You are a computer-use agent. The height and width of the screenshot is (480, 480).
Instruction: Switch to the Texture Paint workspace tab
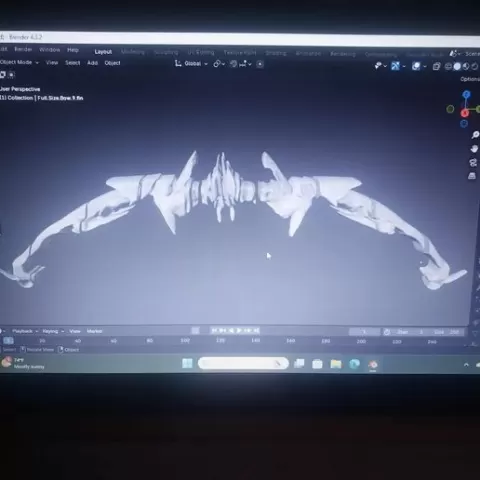tap(240, 53)
